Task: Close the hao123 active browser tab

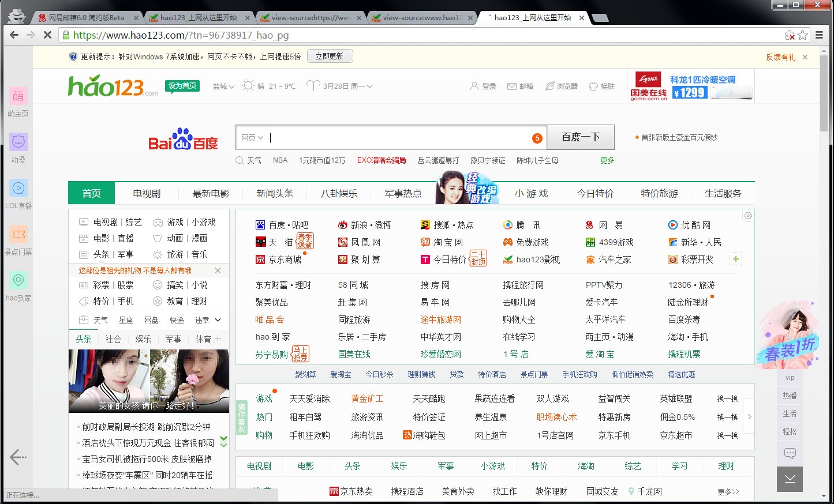Action: click(x=582, y=18)
